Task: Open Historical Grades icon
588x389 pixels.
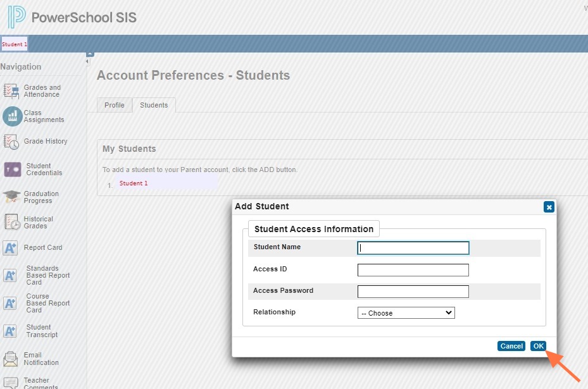Action: 12,222
